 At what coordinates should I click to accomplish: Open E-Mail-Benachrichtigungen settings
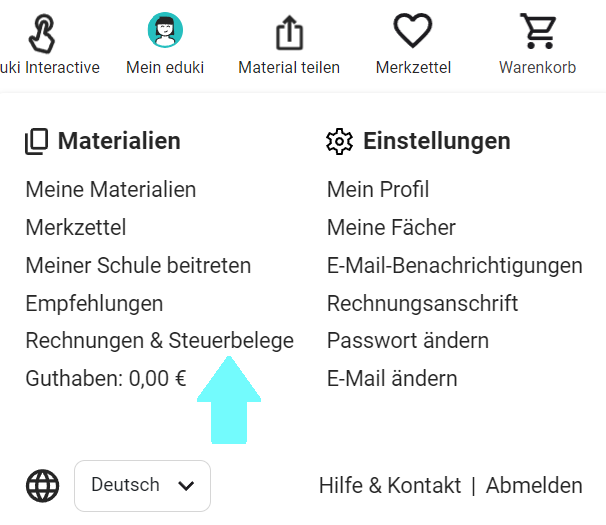point(454,265)
